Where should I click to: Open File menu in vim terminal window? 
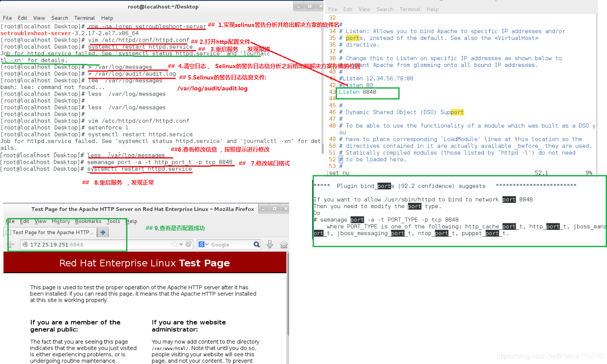tap(333, 9)
